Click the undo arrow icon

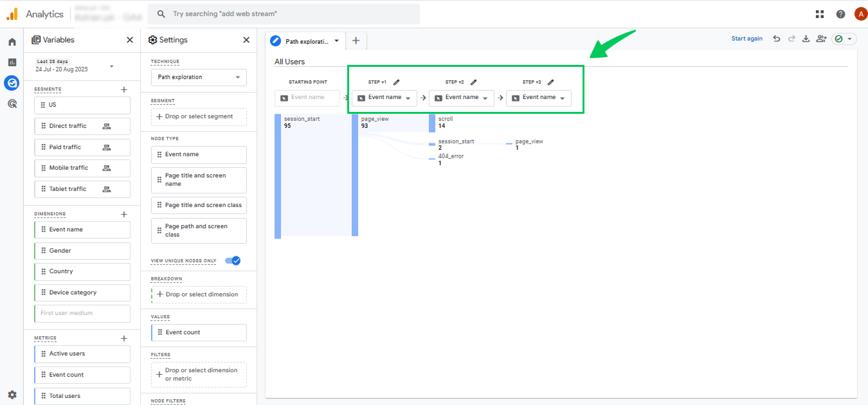click(777, 39)
